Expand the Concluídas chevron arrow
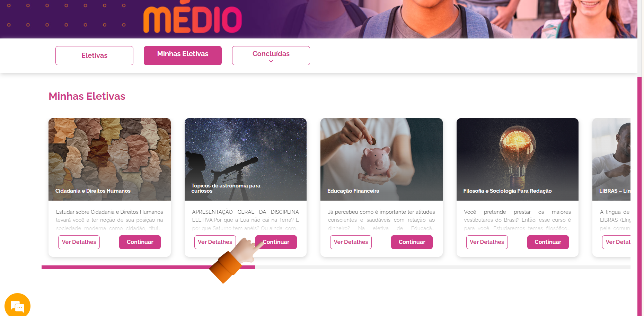 pos(271,61)
